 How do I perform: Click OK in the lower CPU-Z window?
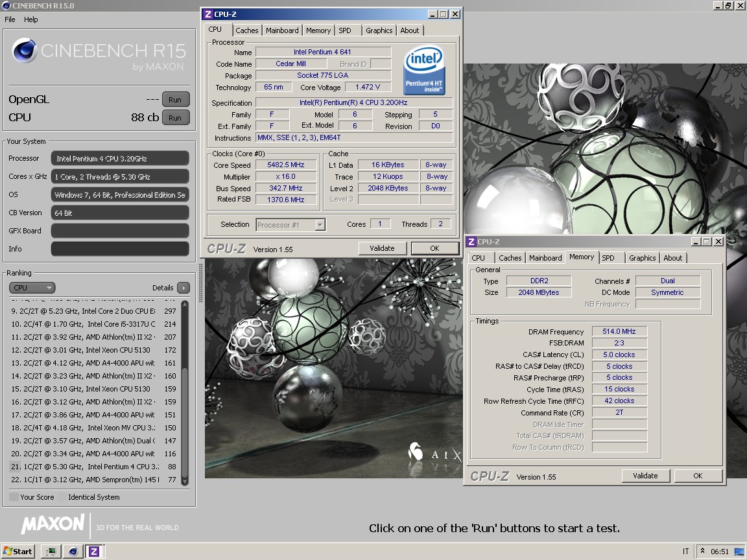698,476
